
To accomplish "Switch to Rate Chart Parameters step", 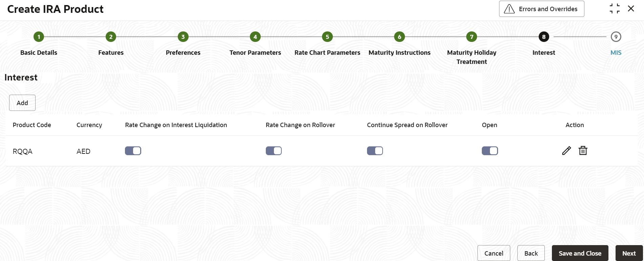I will pos(327,53).
